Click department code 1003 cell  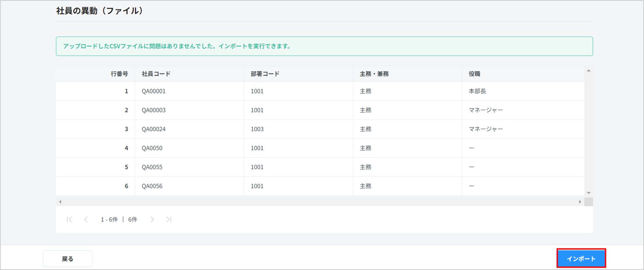(x=257, y=129)
